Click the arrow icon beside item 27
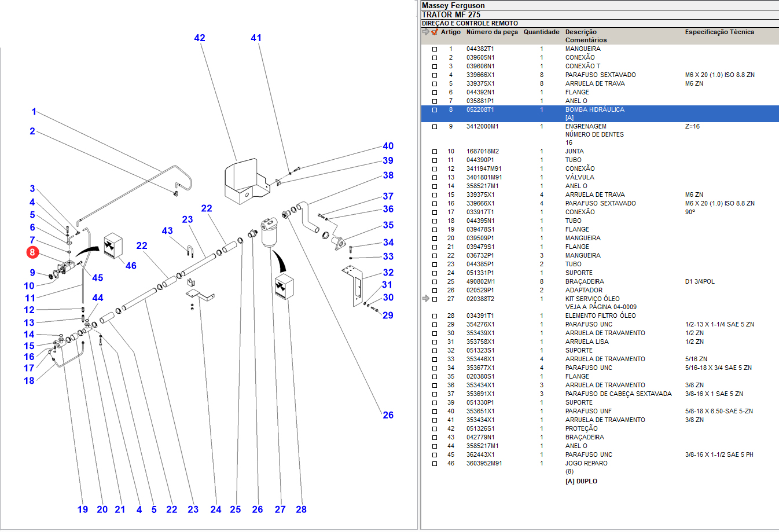 [426, 299]
